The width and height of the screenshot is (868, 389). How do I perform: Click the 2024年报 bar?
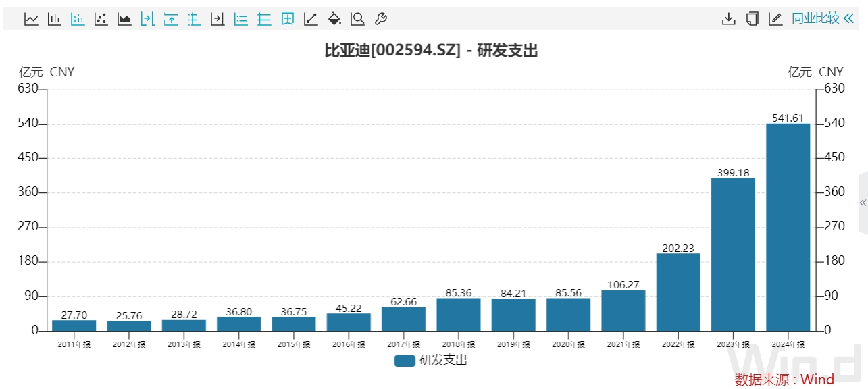(x=788, y=227)
